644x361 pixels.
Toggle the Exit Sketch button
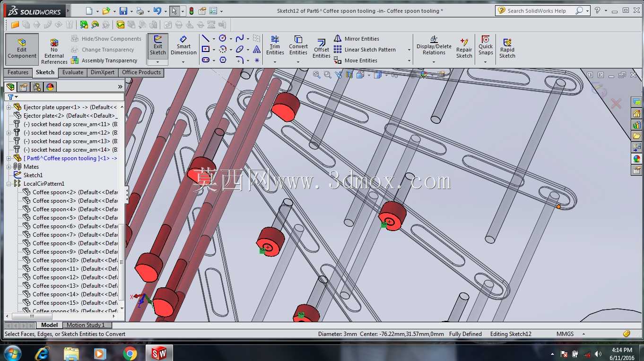pyautogui.click(x=158, y=45)
